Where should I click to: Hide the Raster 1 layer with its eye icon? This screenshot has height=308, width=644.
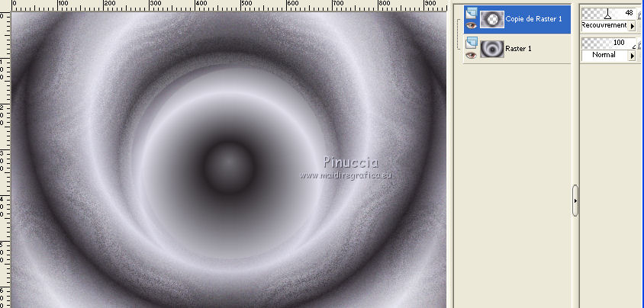tap(471, 55)
